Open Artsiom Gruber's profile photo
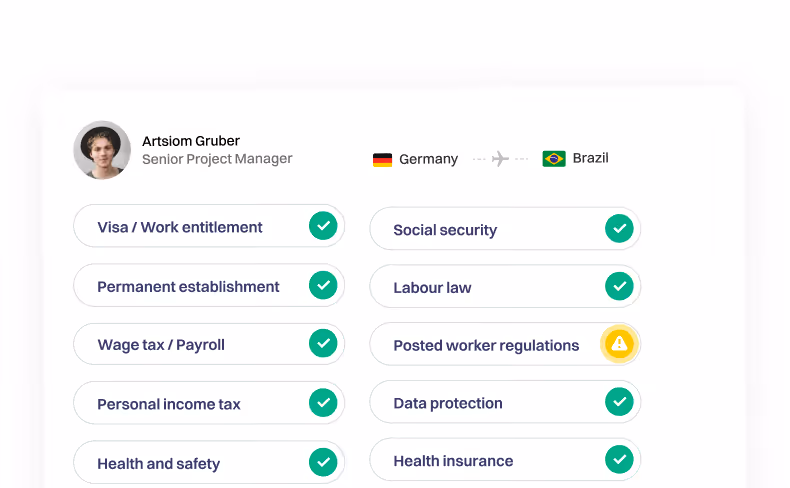 pos(102,150)
